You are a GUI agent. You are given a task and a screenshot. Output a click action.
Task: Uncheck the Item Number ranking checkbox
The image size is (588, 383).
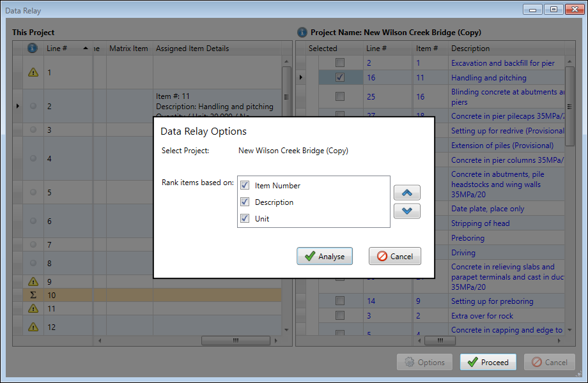[x=245, y=186]
